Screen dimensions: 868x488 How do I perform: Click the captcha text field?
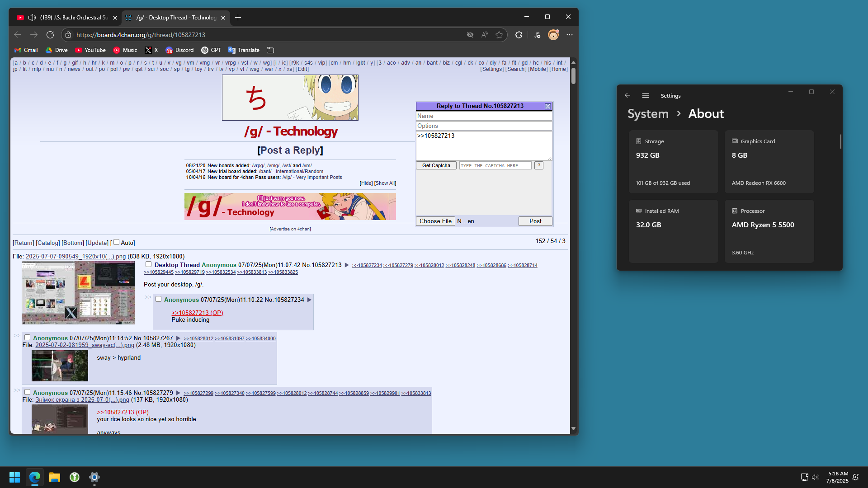(495, 165)
